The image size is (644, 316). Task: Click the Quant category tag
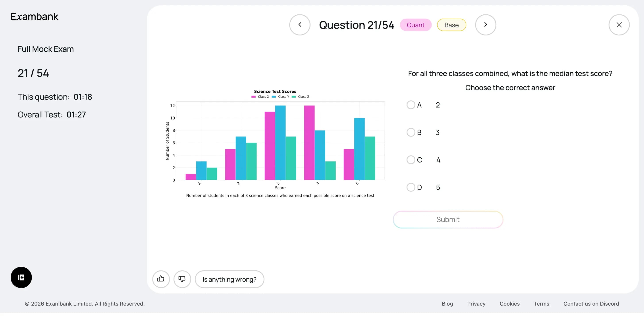[415, 25]
